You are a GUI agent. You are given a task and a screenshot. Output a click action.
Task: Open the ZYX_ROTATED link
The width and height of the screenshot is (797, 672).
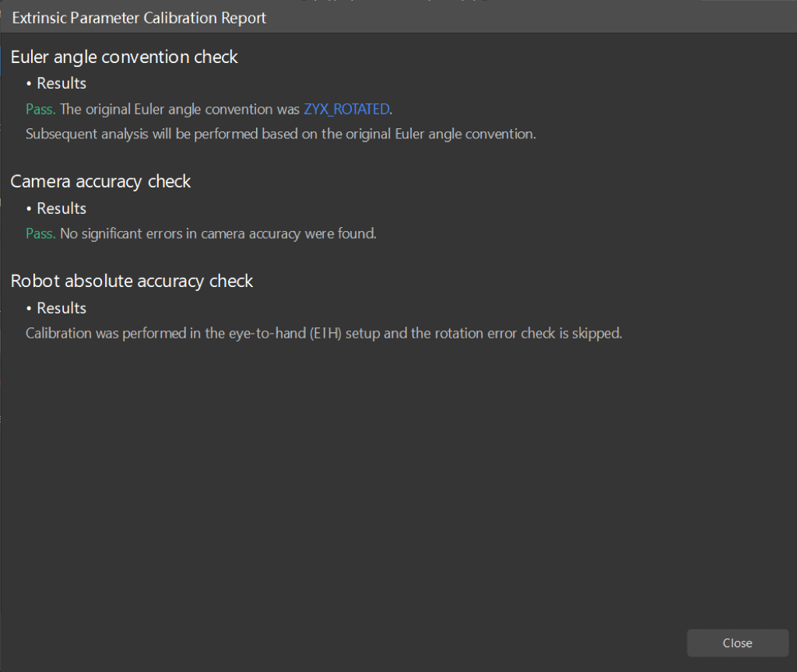click(346, 109)
